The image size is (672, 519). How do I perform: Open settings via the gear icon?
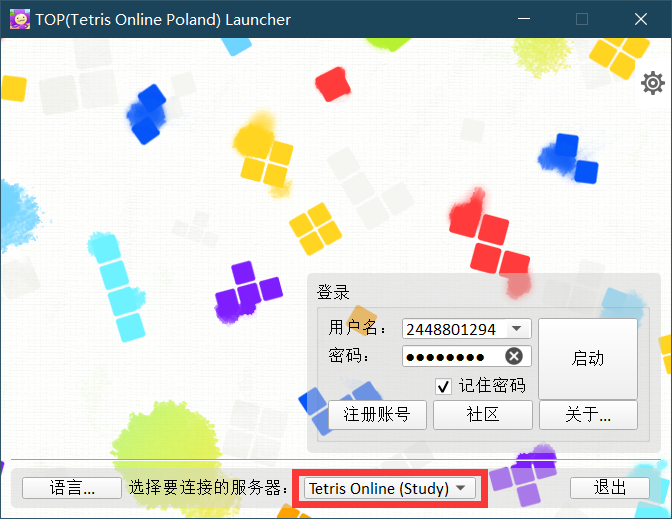pyautogui.click(x=652, y=83)
